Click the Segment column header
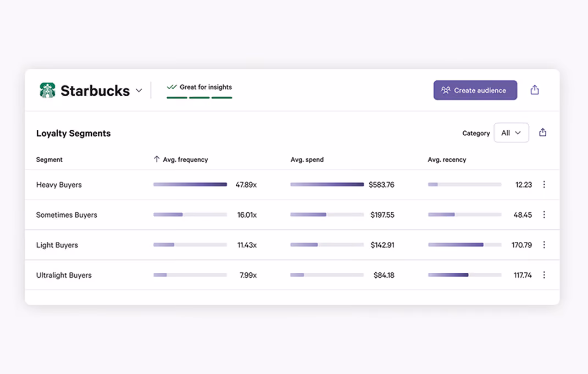The image size is (588, 374). (49, 159)
